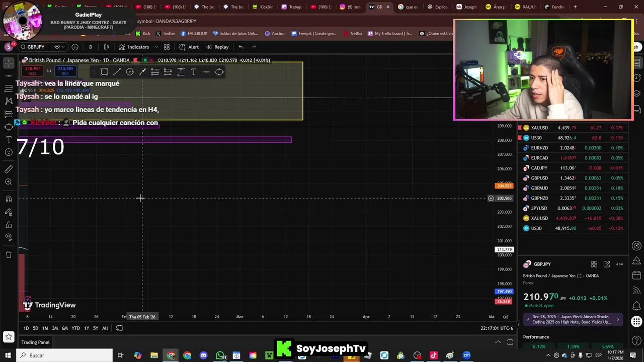
Task: Select the Text tool in left sidebar
Action: [x=9, y=139]
